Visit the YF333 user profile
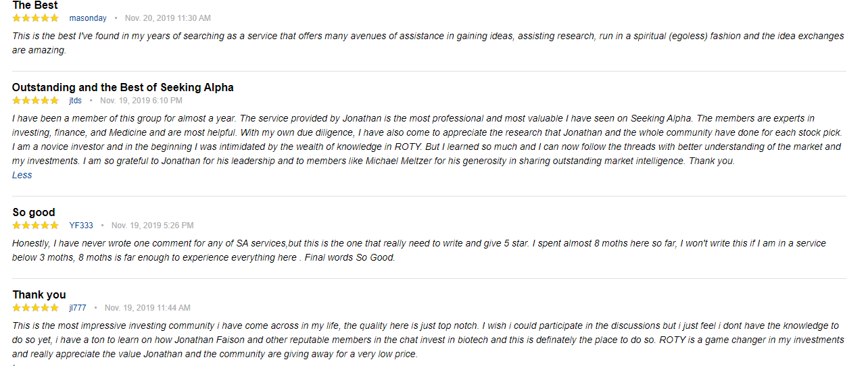 pyautogui.click(x=81, y=226)
